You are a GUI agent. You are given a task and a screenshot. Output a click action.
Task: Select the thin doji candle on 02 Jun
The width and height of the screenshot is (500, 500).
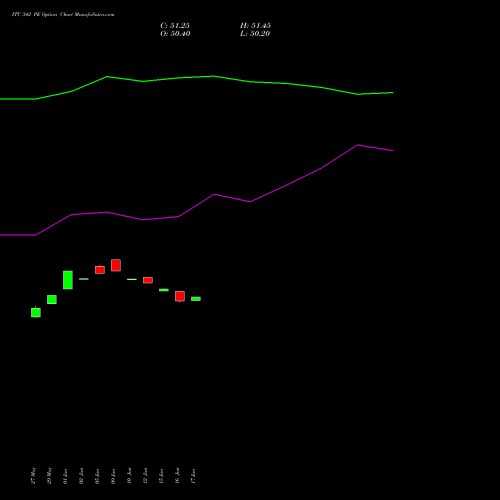coord(84,279)
